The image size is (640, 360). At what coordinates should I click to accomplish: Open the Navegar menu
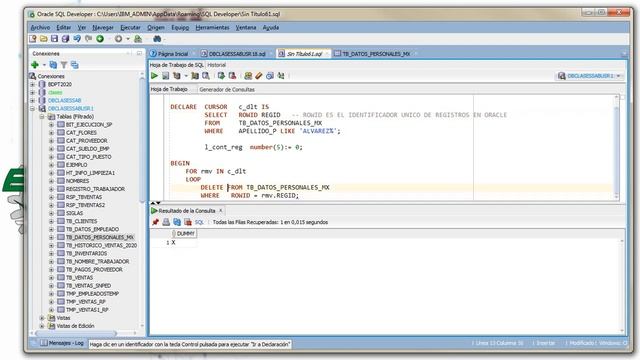103,27
